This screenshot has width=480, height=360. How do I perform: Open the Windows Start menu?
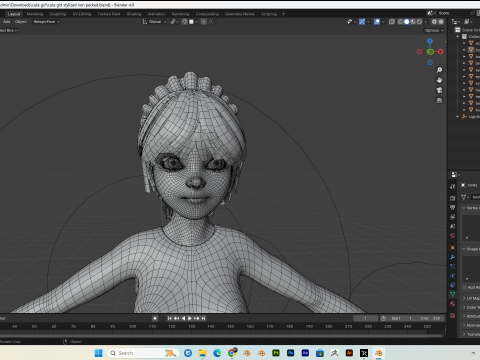pyautogui.click(x=99, y=353)
